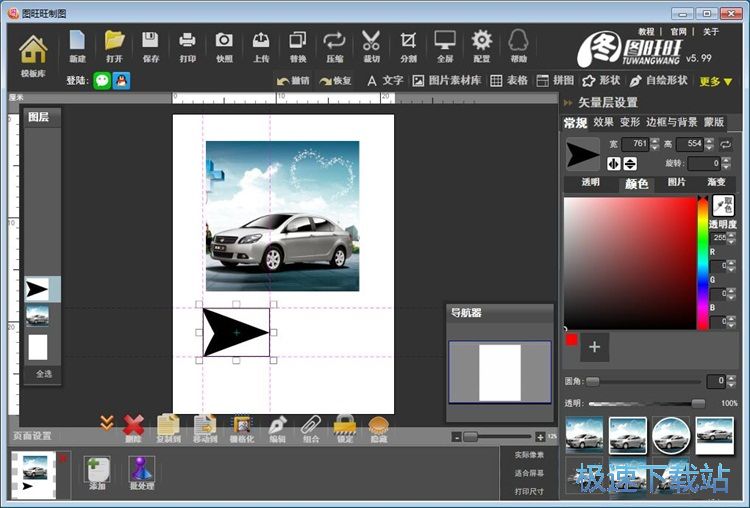Image resolution: width=750 pixels, height=508 pixels.
Task: Toggle the vertical flip button
Action: click(x=630, y=163)
